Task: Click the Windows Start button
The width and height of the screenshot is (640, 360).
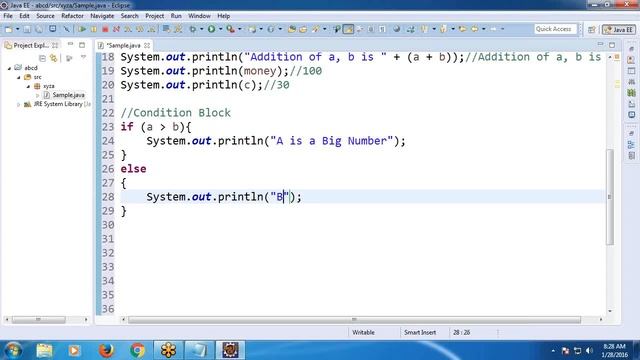Action: (13, 350)
